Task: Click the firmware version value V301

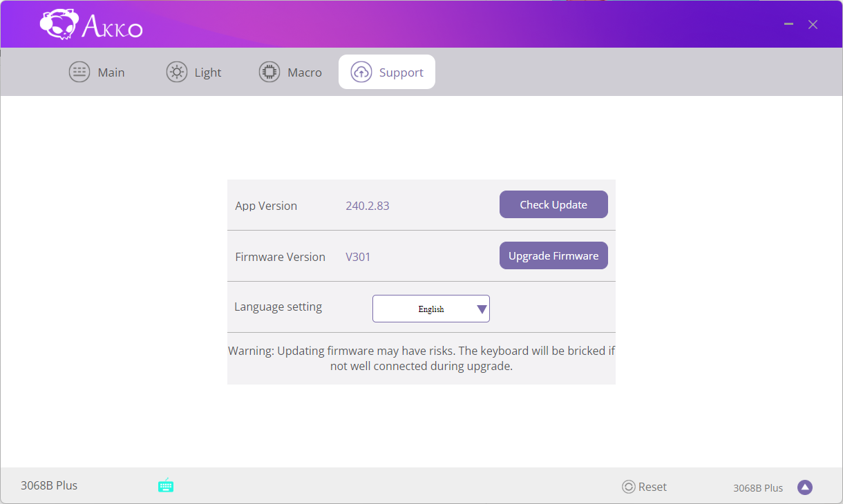Action: [358, 257]
